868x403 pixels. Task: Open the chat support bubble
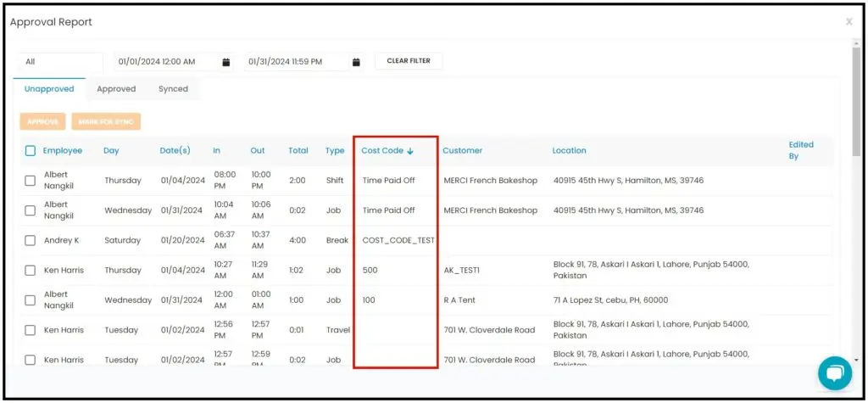(835, 373)
